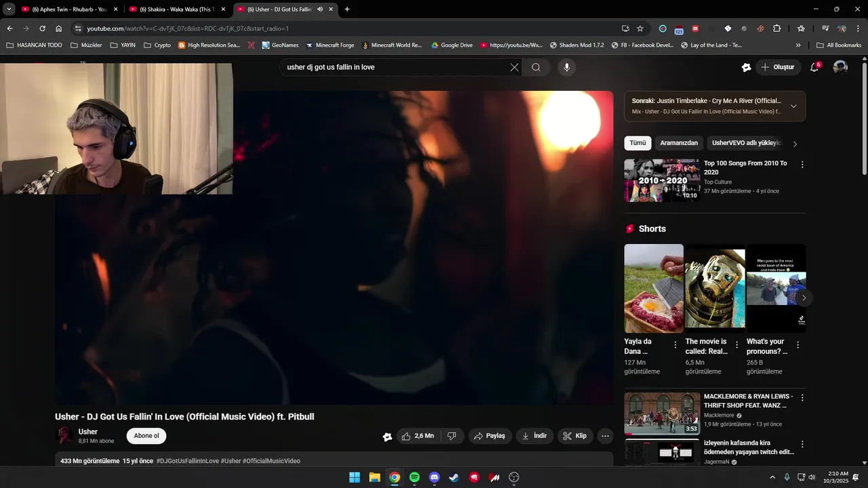The height and width of the screenshot is (488, 868).
Task: Share the video via Paylaş
Action: (489, 436)
